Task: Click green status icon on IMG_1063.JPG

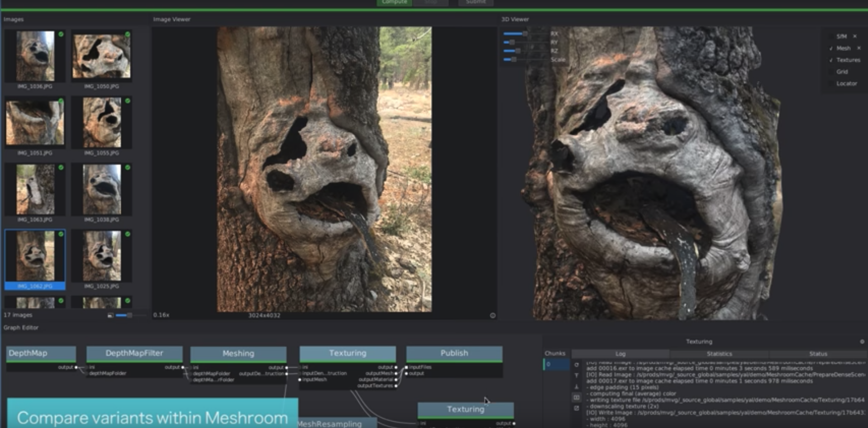Action: (61, 167)
